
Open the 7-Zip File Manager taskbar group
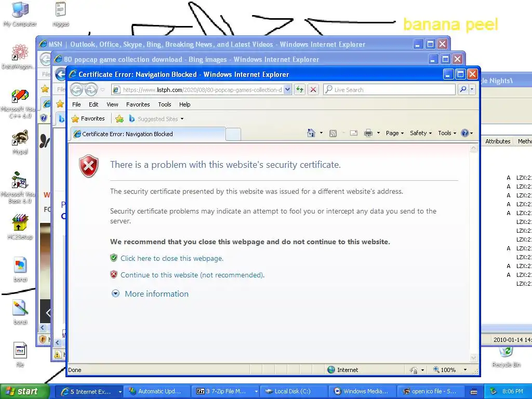tap(225, 392)
